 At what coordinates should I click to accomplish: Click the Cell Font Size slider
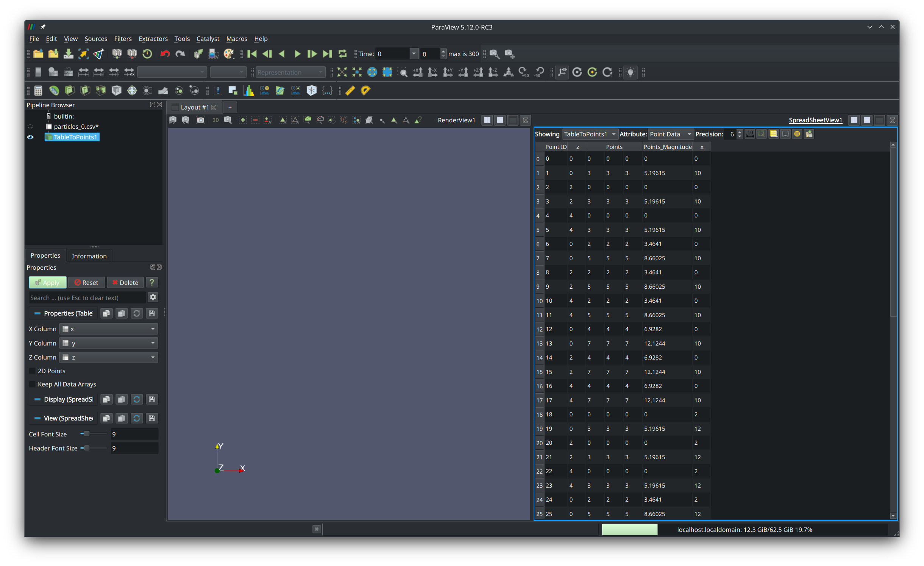tap(94, 434)
